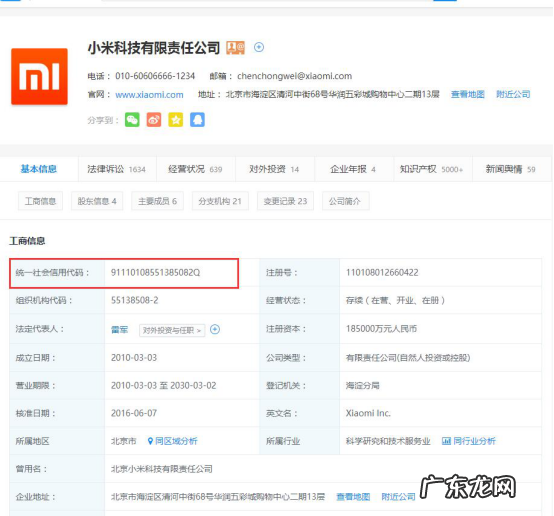
Task: Click the email chenchongwei@xiaomi.com text
Action: (295, 76)
